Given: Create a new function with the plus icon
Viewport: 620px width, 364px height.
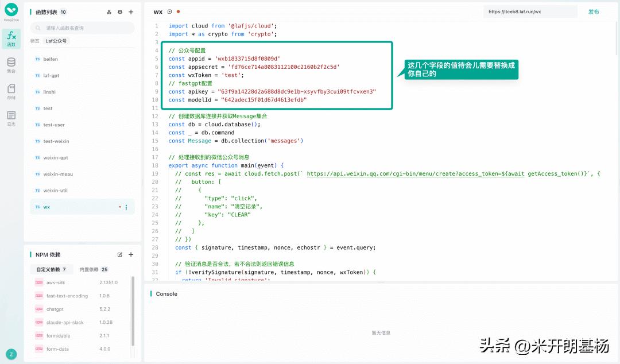Looking at the screenshot, I should [131, 11].
